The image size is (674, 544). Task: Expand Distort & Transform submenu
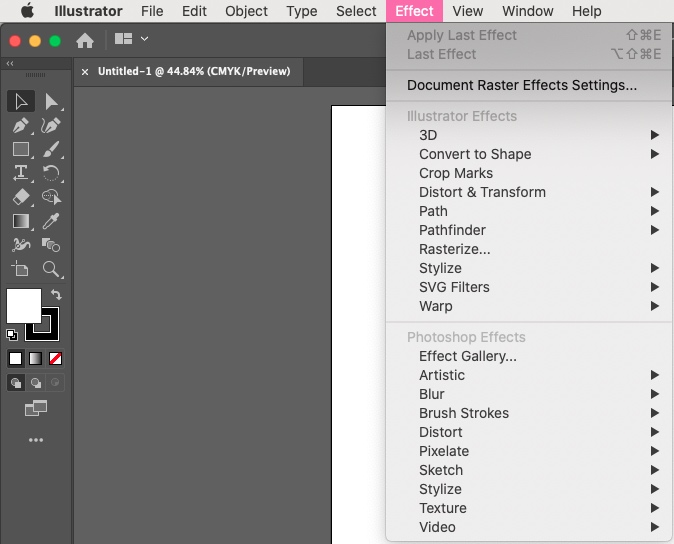(529, 192)
